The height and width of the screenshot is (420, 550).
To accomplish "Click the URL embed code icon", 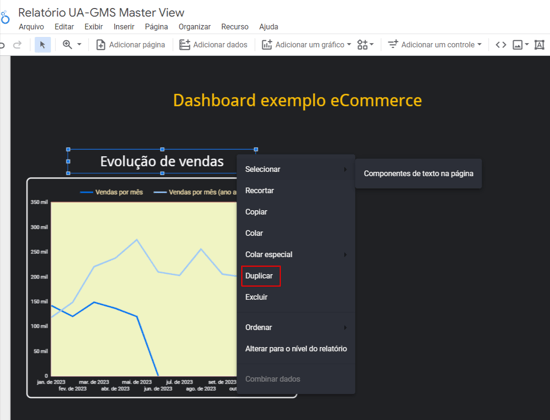I will click(x=501, y=45).
